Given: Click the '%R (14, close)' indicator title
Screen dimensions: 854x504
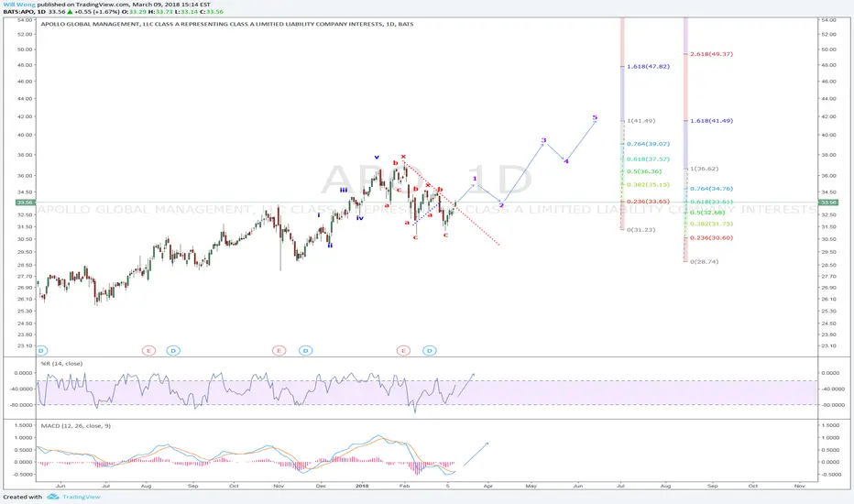Looking at the screenshot, I should coord(61,364).
